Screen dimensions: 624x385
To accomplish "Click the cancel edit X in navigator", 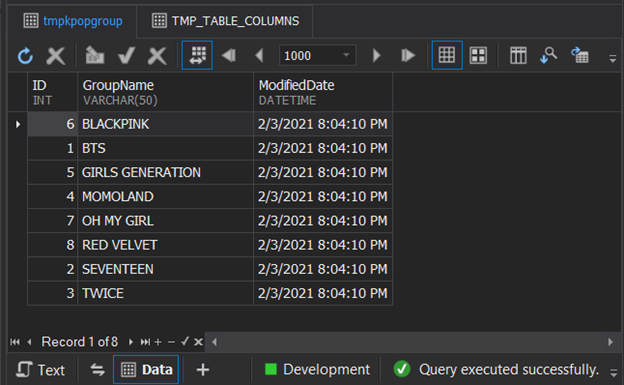I will pyautogui.click(x=198, y=342).
